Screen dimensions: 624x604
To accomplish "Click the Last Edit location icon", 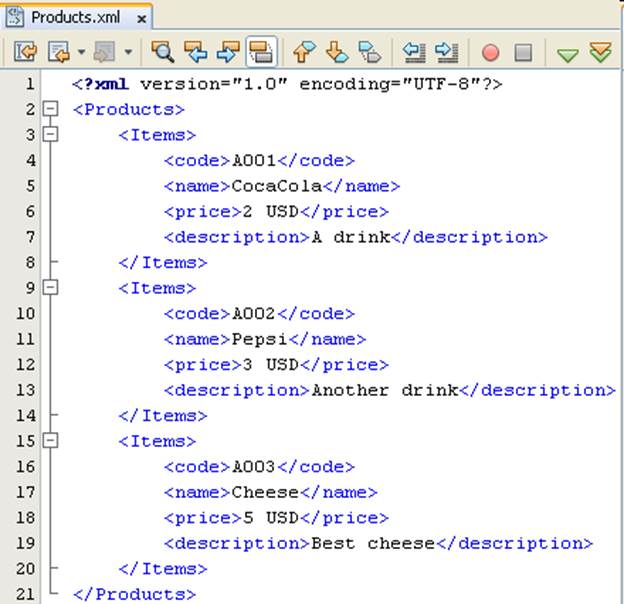I will pos(25,52).
